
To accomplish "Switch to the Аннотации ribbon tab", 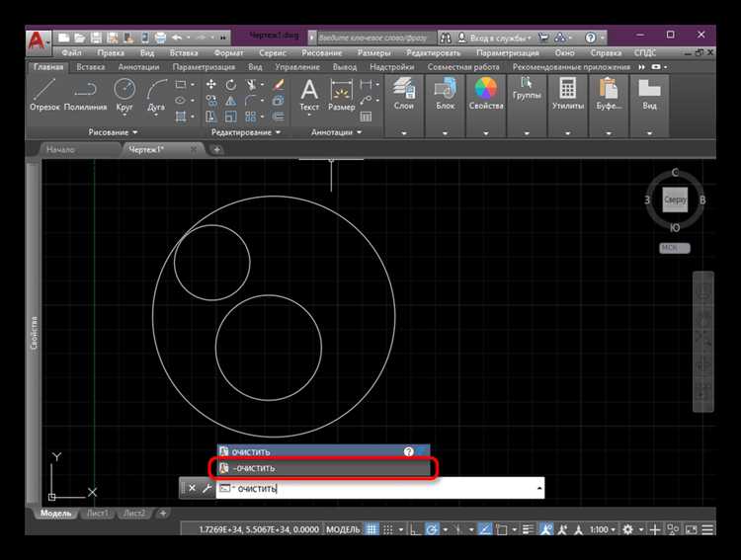I will point(138,67).
